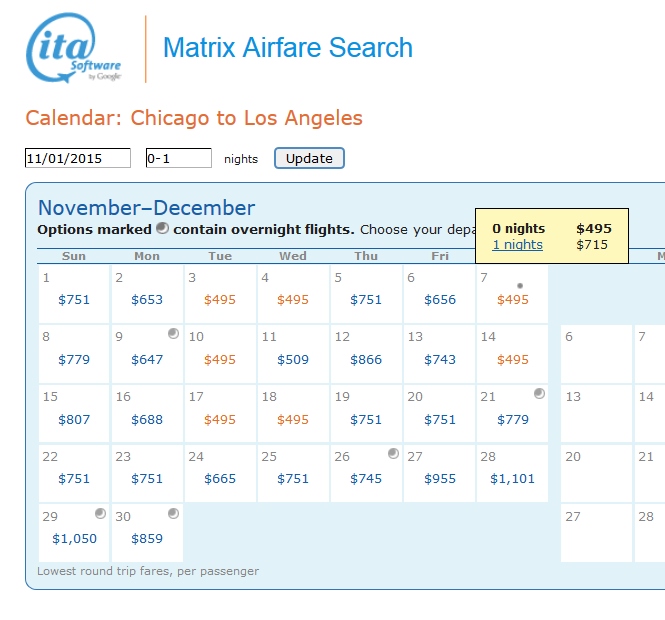Select the $653 fare on November 2
665x620 pixels.
[x=147, y=299]
